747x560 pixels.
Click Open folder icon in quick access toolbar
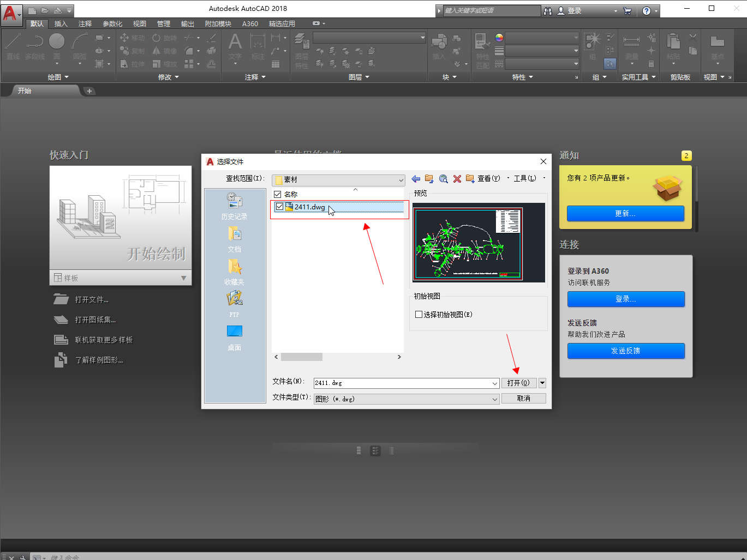click(x=45, y=10)
